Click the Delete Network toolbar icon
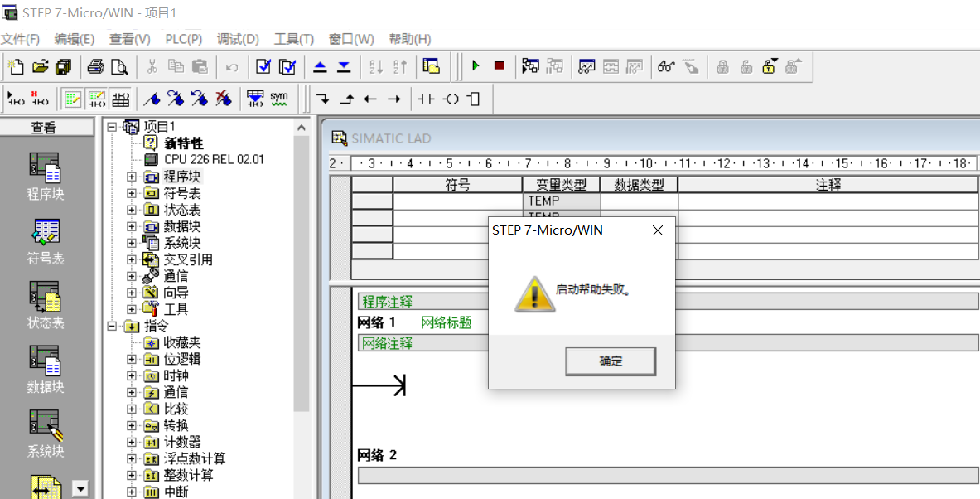 coord(40,99)
